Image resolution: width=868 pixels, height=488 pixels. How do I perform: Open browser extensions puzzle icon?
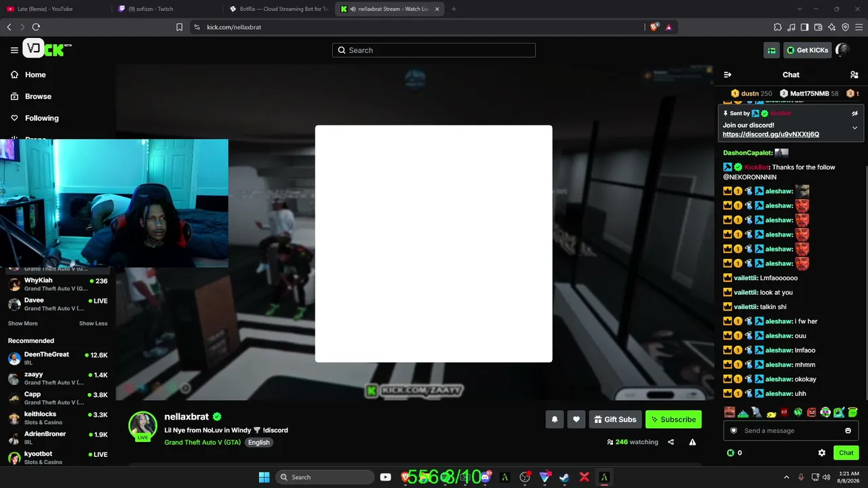click(778, 27)
